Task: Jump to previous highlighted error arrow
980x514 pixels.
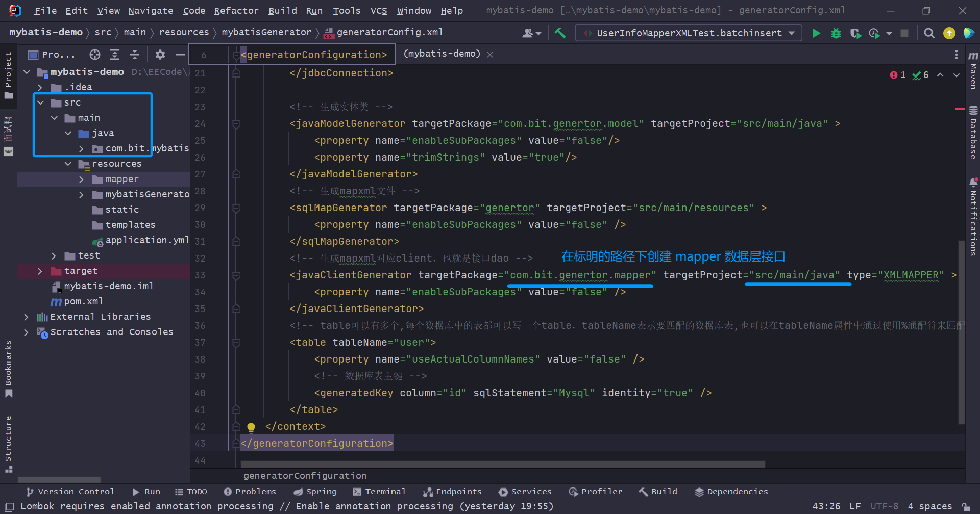Action: point(940,75)
